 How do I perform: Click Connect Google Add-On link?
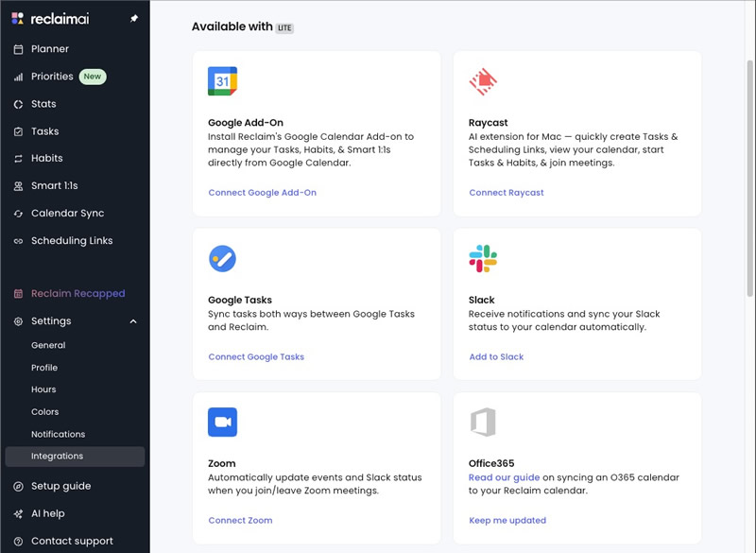click(263, 193)
